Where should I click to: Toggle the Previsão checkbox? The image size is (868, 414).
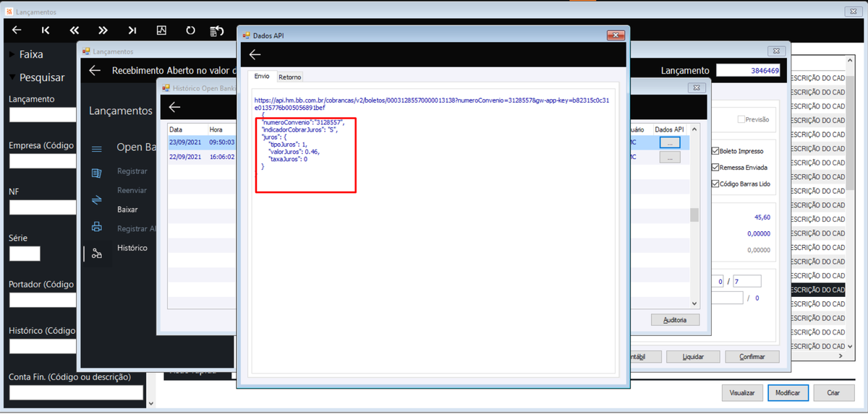click(741, 119)
